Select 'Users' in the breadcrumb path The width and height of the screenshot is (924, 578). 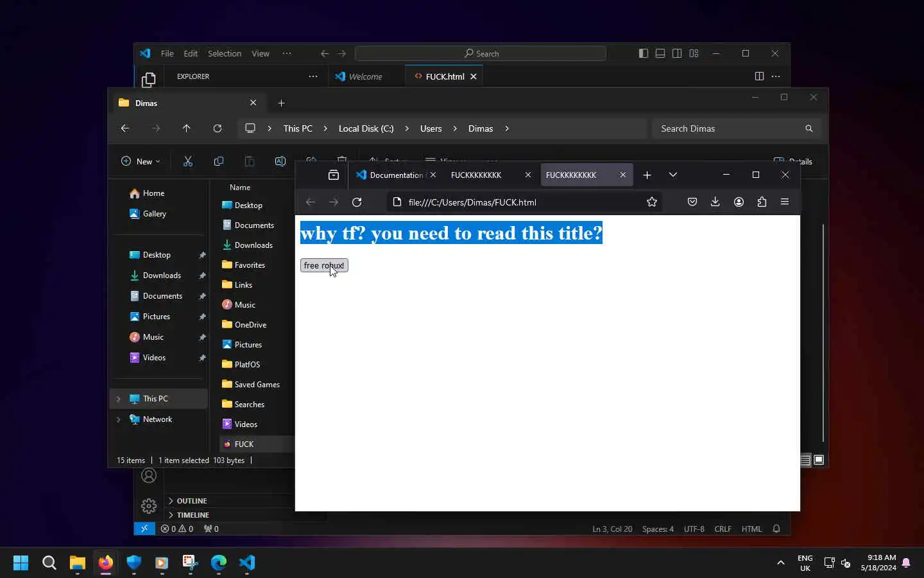coord(431,128)
